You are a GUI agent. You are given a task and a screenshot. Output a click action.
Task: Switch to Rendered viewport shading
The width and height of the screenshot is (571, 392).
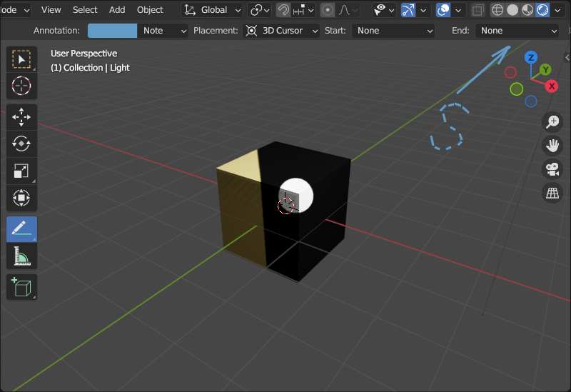pyautogui.click(x=542, y=10)
